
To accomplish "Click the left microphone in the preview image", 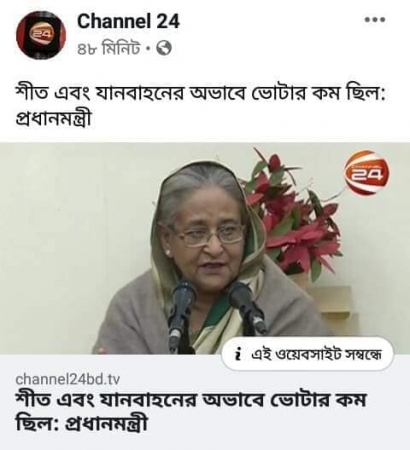I will 182,310.
